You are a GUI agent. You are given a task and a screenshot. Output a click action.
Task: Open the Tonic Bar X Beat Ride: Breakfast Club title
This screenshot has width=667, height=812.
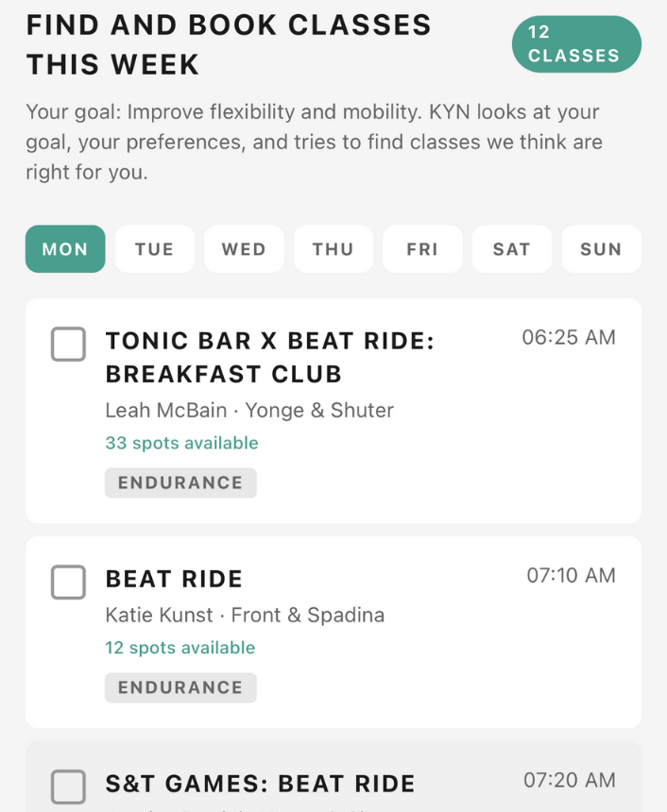(x=269, y=357)
